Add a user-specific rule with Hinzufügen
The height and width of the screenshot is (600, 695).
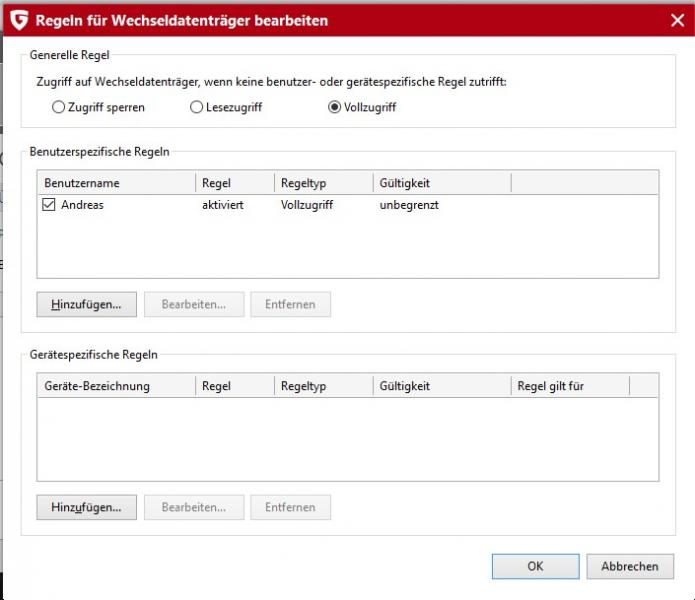pos(86,304)
